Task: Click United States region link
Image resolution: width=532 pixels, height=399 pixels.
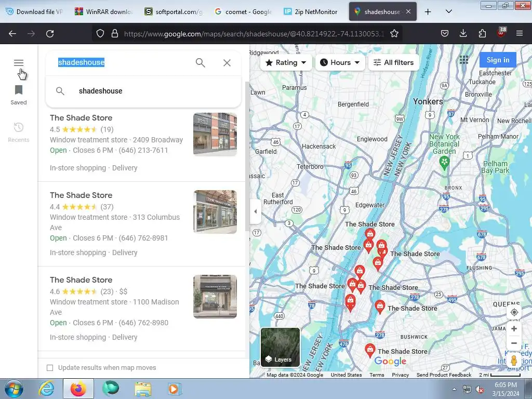Action: [x=346, y=375]
